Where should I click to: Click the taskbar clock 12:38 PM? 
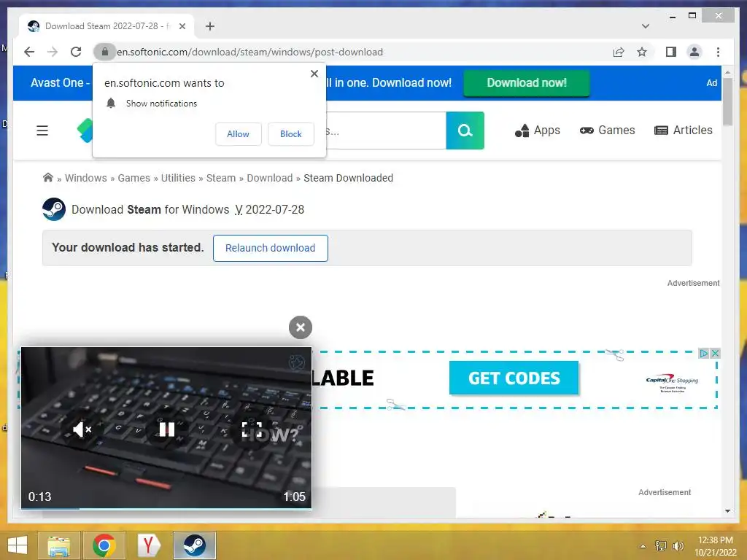pos(715,540)
